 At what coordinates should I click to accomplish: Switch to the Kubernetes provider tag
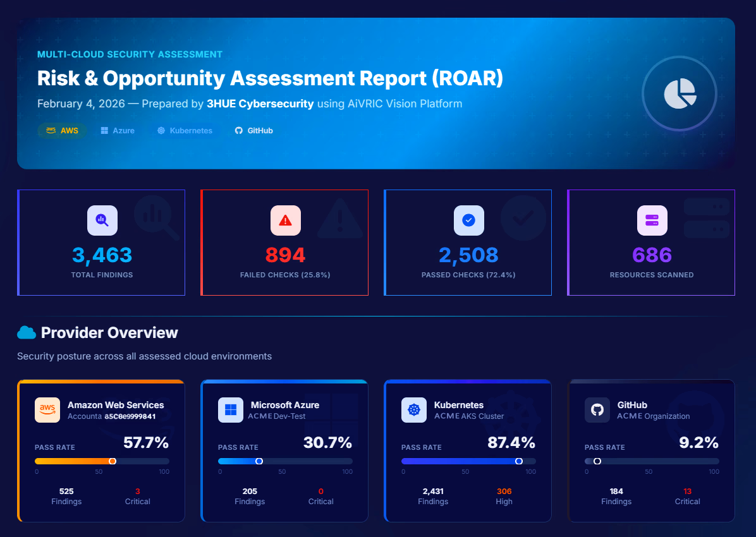click(x=185, y=131)
